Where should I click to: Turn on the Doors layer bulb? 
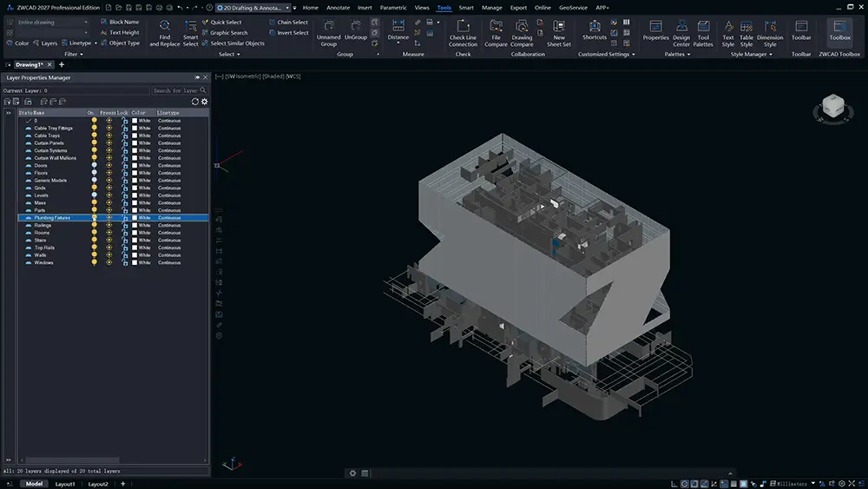94,165
